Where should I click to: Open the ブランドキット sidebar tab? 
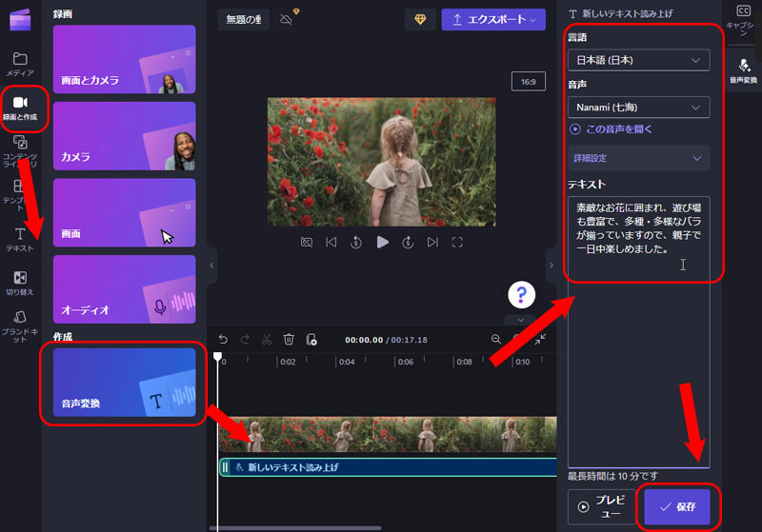coord(20,326)
